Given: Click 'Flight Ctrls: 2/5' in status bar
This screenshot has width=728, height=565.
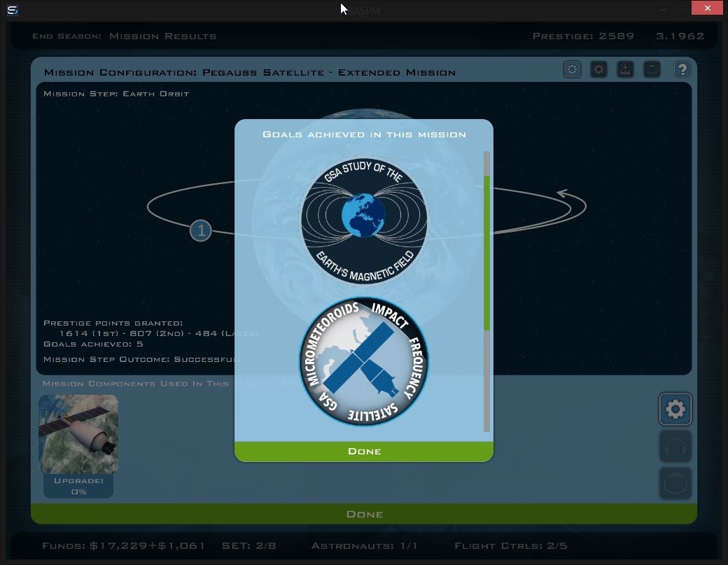Looking at the screenshot, I should click(x=511, y=545).
